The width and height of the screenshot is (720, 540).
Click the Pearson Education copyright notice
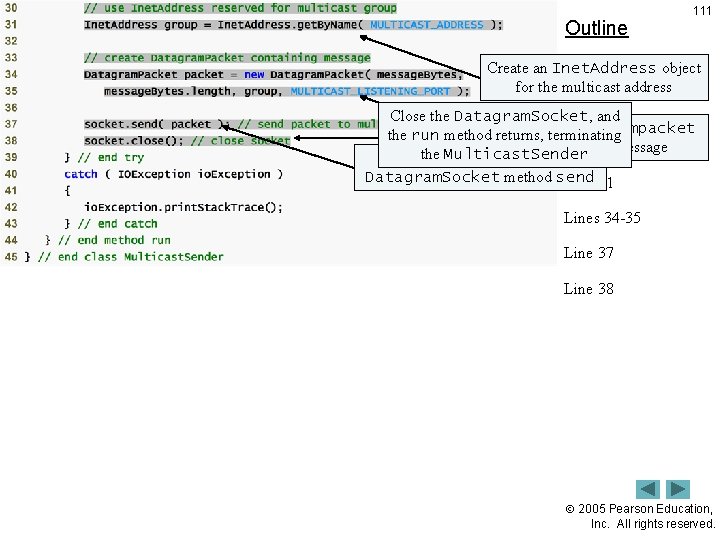pyautogui.click(x=640, y=516)
